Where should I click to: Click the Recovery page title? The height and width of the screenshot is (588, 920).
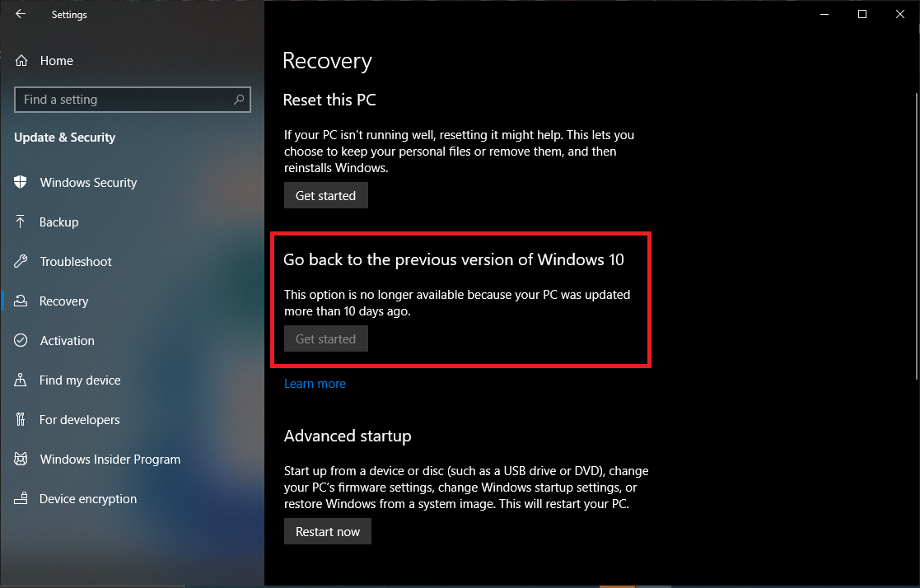(x=327, y=61)
